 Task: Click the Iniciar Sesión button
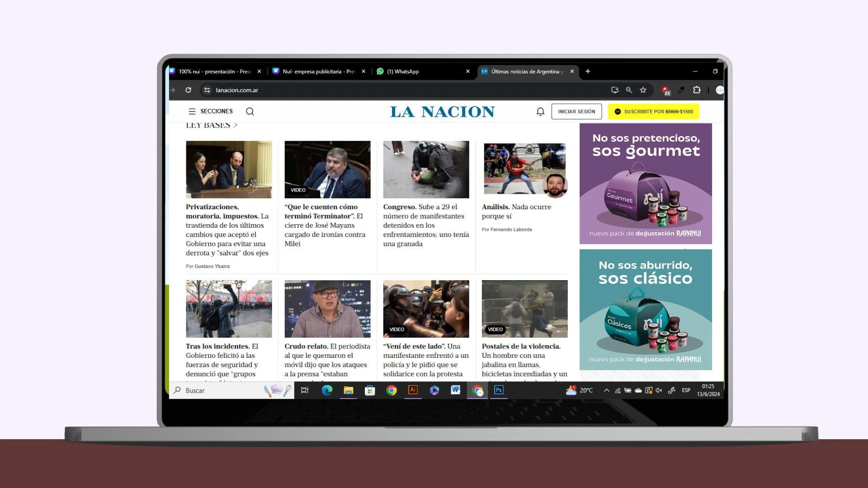click(x=576, y=112)
